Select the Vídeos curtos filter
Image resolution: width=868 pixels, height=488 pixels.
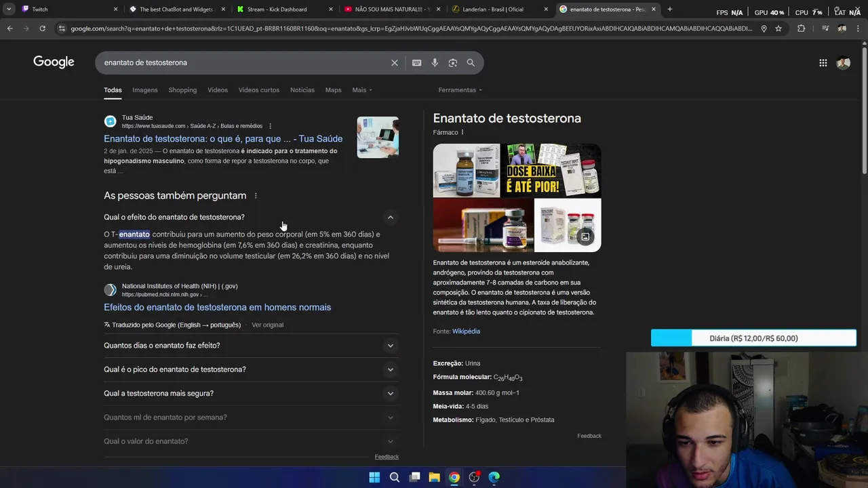coord(258,90)
